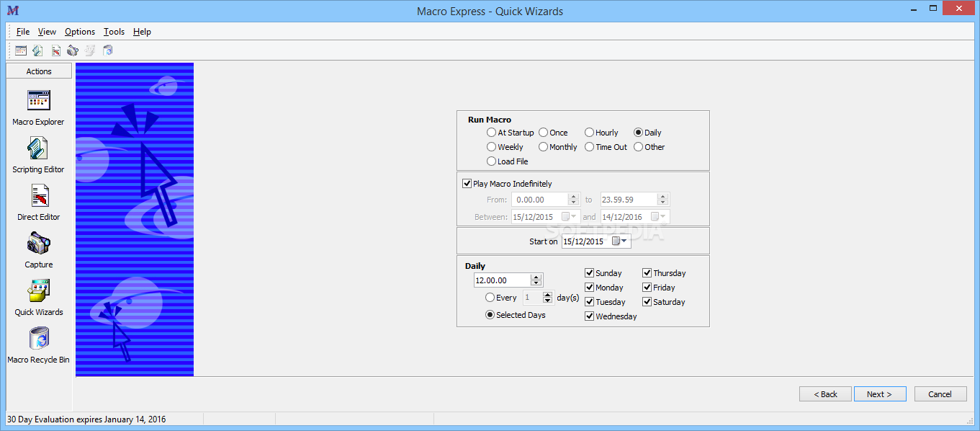Image resolution: width=980 pixels, height=431 pixels.
Task: Click the Direct Editor toolbar icon
Action: click(x=55, y=50)
